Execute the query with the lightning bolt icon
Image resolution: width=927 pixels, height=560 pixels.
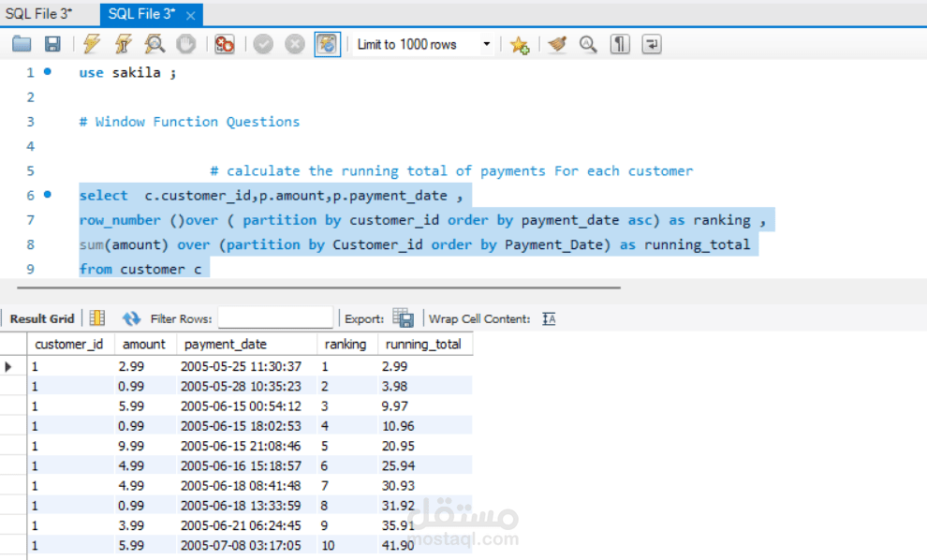click(x=92, y=44)
